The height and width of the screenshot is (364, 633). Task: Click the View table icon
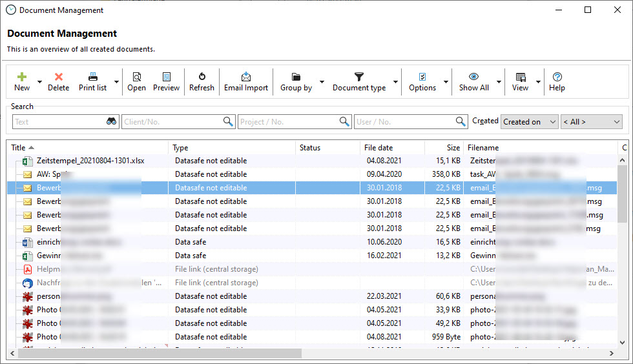pyautogui.click(x=521, y=77)
